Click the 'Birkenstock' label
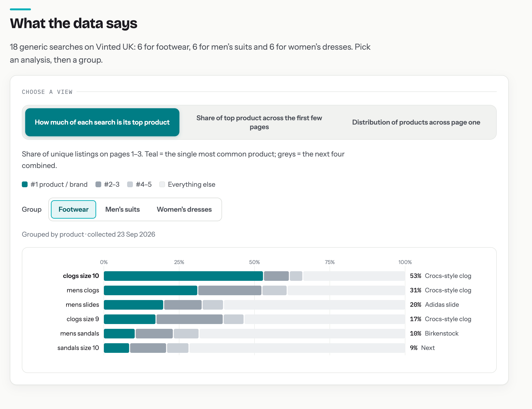 [x=442, y=333]
